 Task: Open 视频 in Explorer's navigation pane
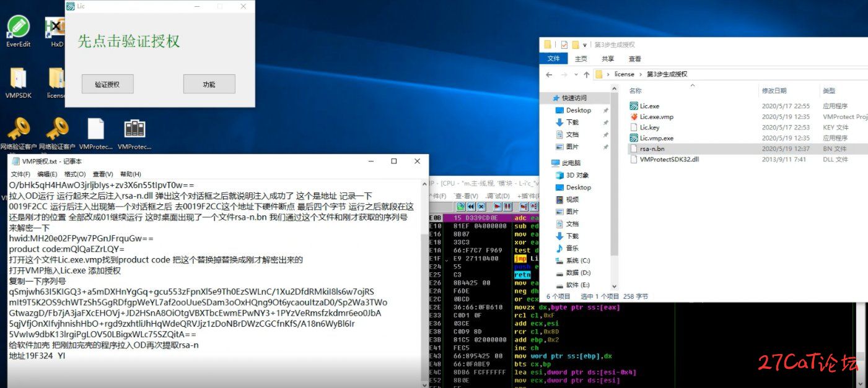567,199
